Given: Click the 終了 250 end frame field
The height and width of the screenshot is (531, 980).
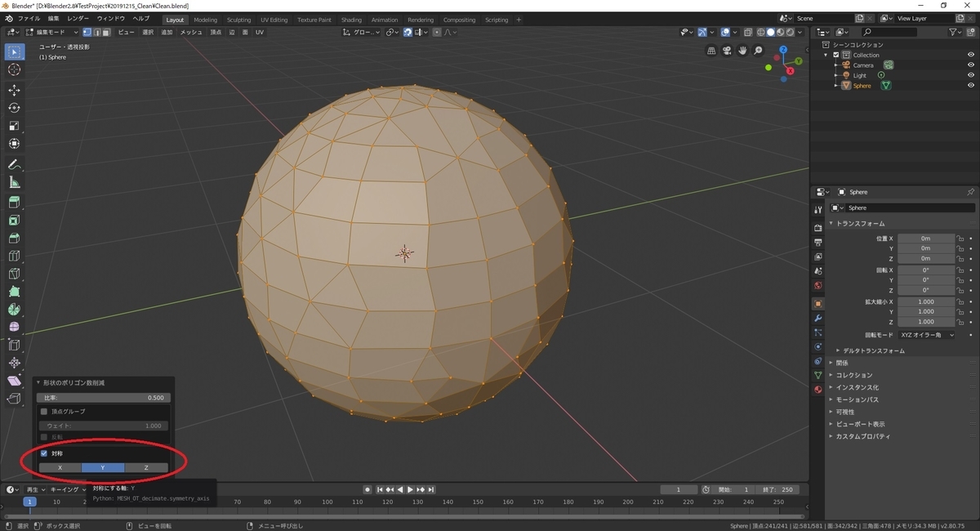Looking at the screenshot, I should tap(779, 489).
